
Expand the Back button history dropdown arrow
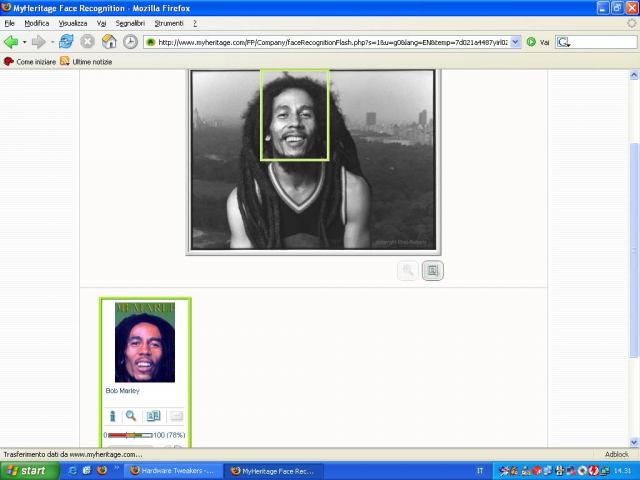[x=25, y=42]
